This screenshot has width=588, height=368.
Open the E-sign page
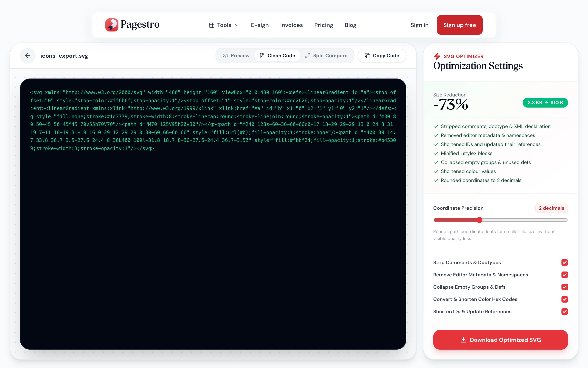(260, 25)
